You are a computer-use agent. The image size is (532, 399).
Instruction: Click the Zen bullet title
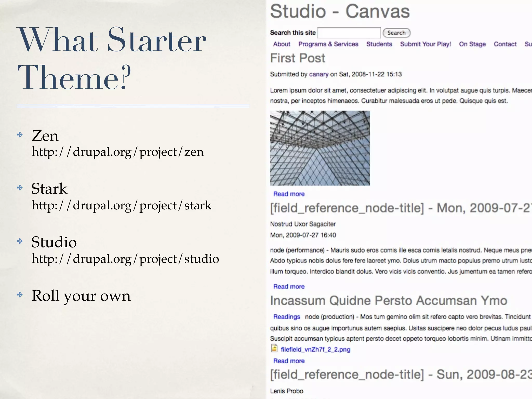45,136
